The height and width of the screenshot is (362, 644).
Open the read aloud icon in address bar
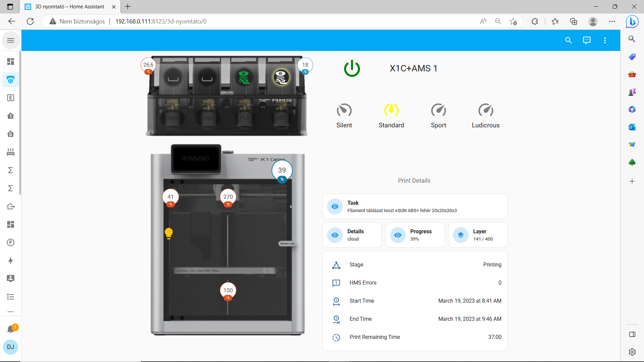coord(483,21)
